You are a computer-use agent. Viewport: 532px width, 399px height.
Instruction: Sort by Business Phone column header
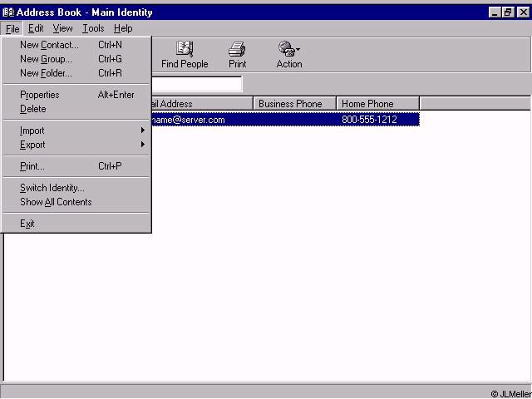(x=294, y=104)
